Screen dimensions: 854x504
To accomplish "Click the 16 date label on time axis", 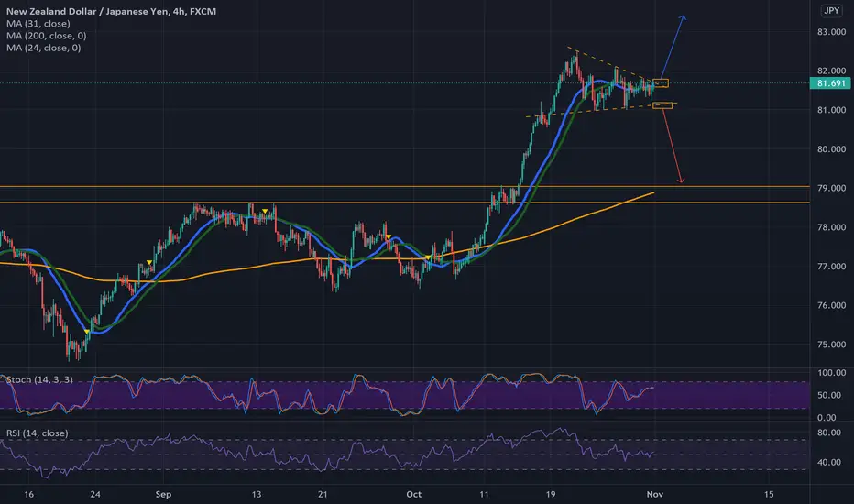I will [x=29, y=494].
